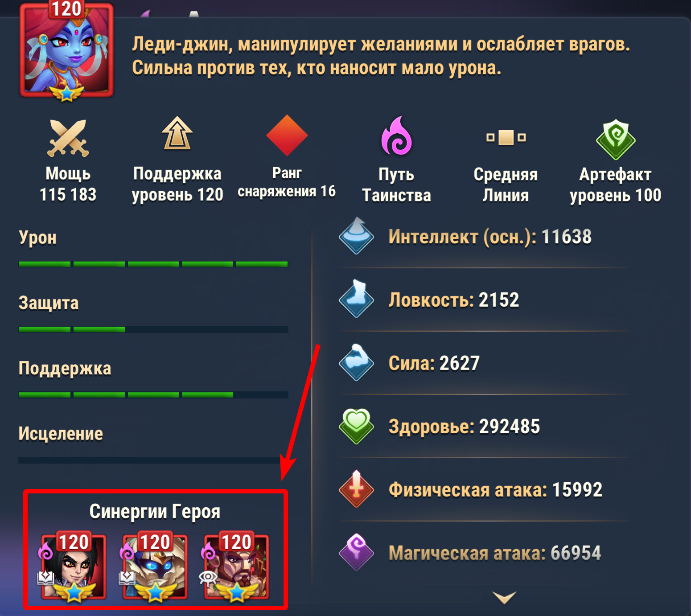Click the Сила muscle arm icon

[356, 362]
